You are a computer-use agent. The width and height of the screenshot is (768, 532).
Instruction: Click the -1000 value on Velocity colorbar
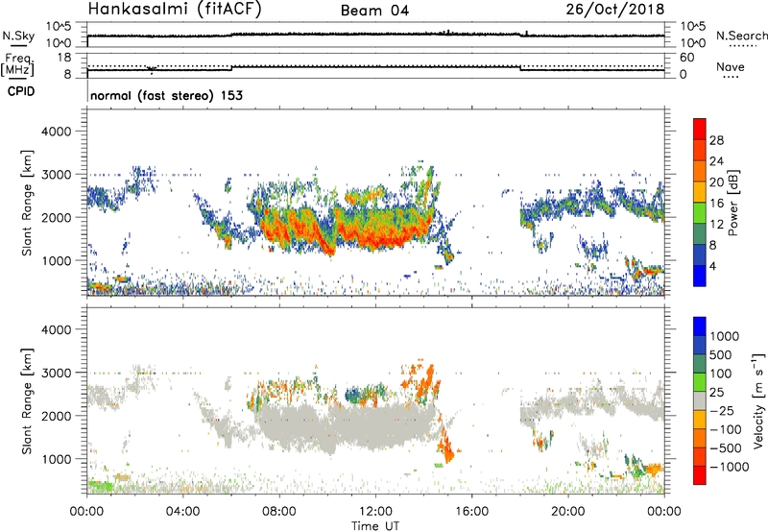pos(729,467)
